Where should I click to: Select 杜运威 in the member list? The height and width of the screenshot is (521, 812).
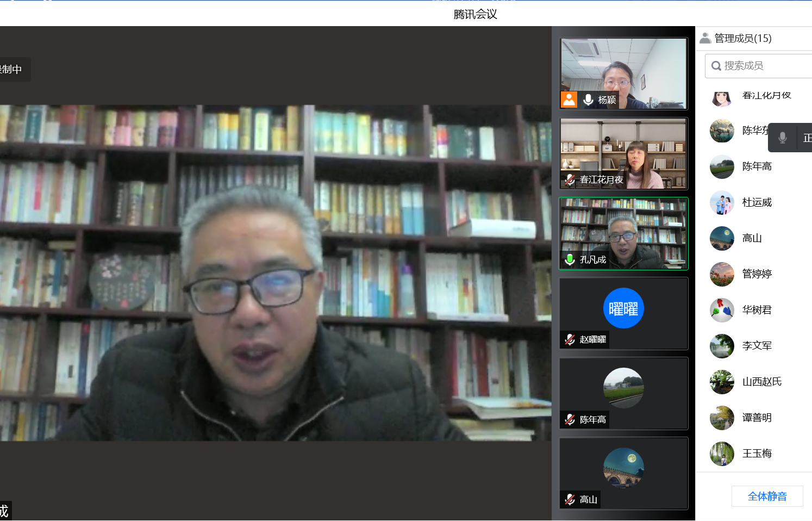(x=757, y=202)
